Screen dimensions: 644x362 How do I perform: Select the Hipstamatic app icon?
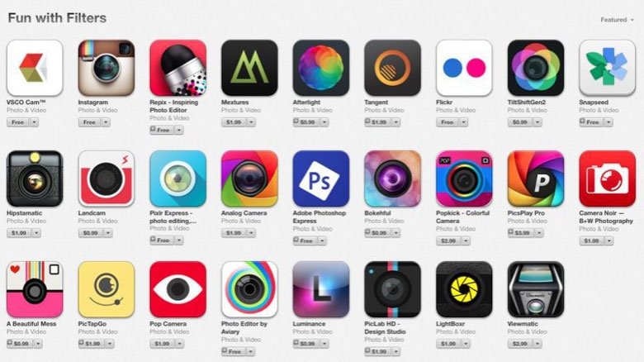point(35,179)
